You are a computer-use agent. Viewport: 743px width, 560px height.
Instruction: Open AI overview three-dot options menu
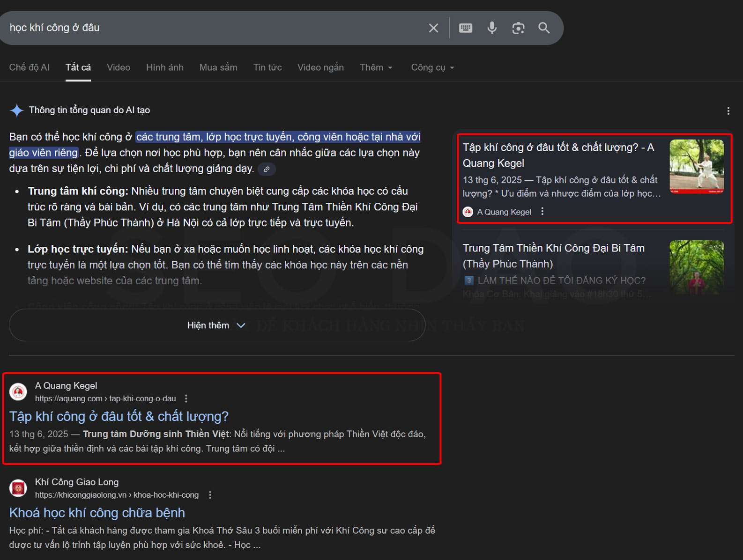click(x=728, y=111)
